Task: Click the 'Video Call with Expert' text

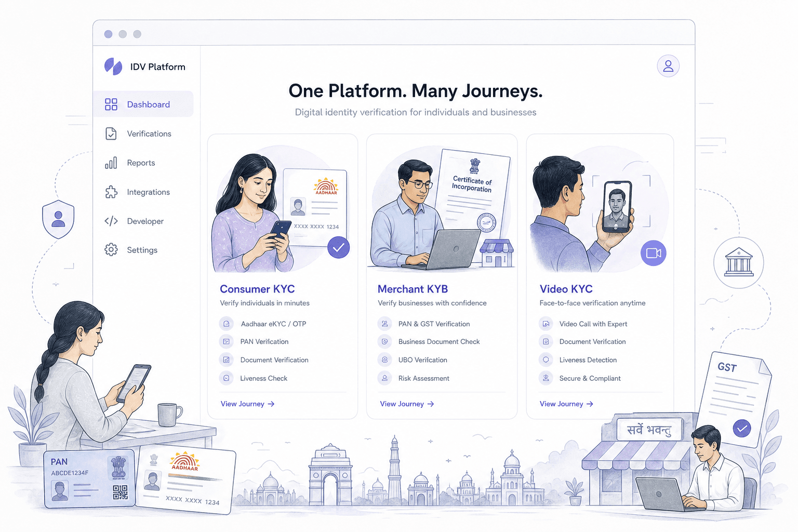Action: point(593,324)
